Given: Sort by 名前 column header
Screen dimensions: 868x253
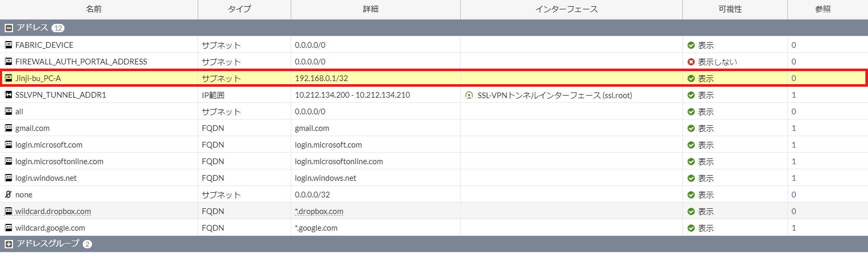Looking at the screenshot, I should [x=94, y=9].
